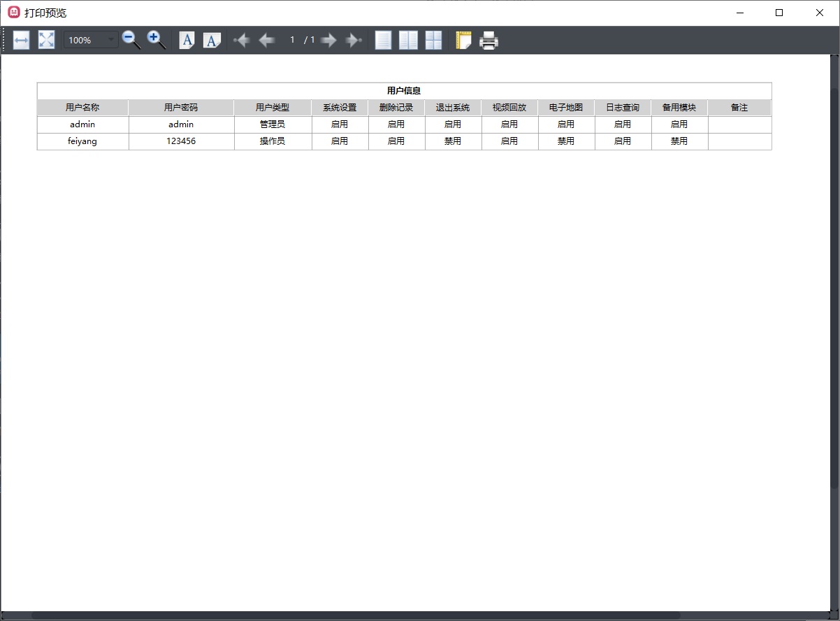This screenshot has height=621, width=840.
Task: Click the current page number field
Action: pyautogui.click(x=292, y=40)
